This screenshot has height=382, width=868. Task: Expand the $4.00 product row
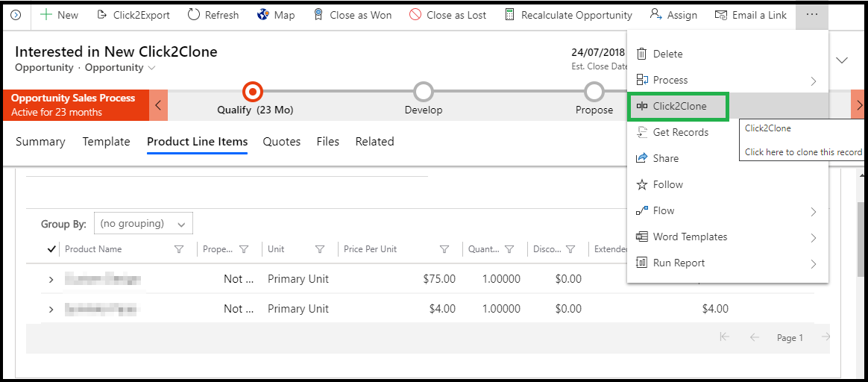point(51,309)
